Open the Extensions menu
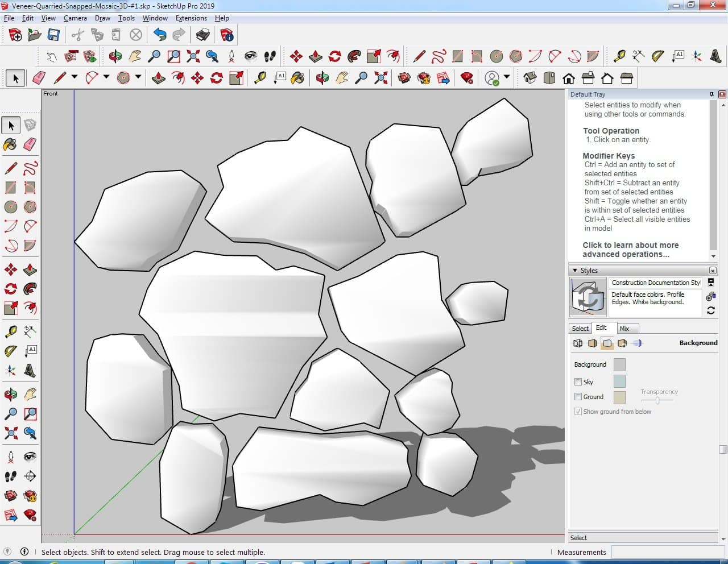Image resolution: width=728 pixels, height=564 pixels. [191, 18]
